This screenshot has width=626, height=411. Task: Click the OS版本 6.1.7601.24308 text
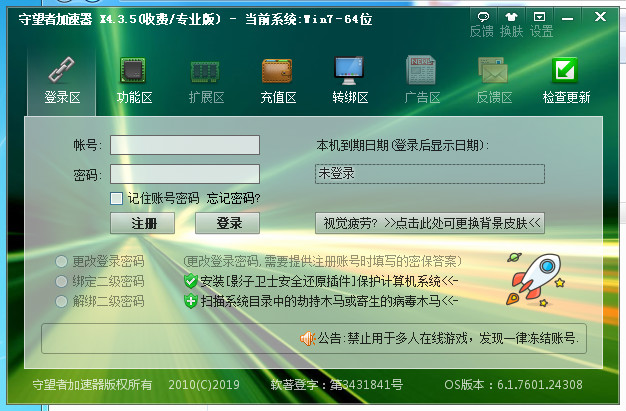tap(513, 385)
